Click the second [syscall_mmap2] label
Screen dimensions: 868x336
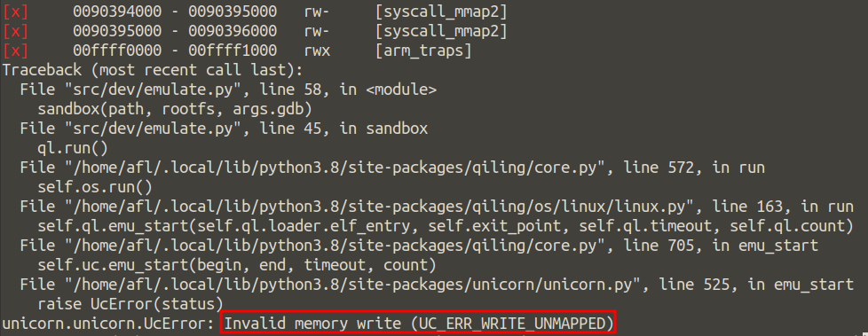[441, 32]
